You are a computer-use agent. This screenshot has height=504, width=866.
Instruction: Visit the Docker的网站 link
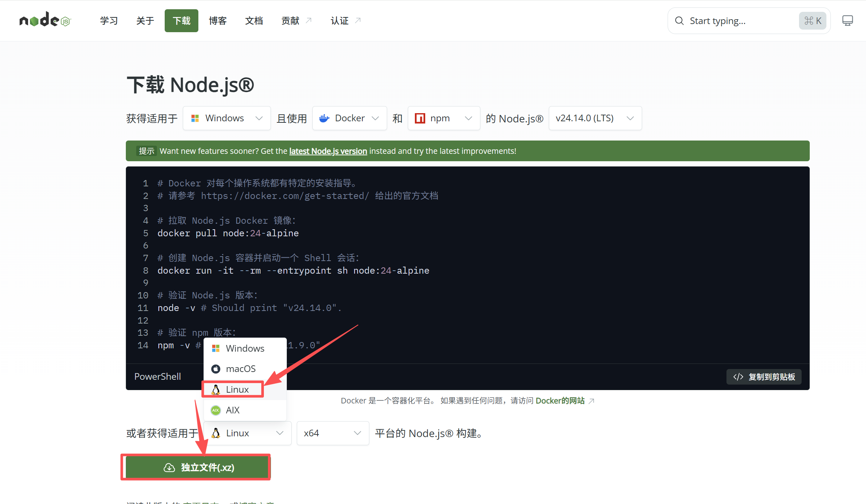[560, 401]
